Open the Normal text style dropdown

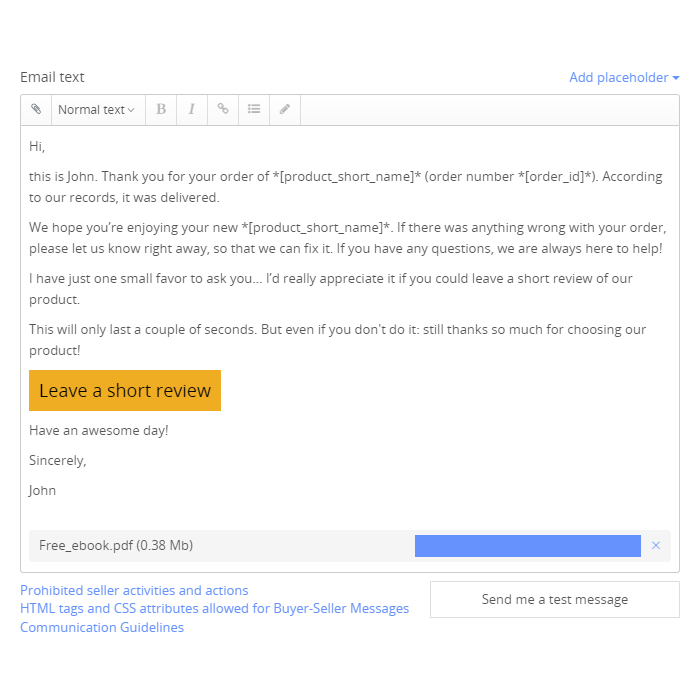pos(96,110)
